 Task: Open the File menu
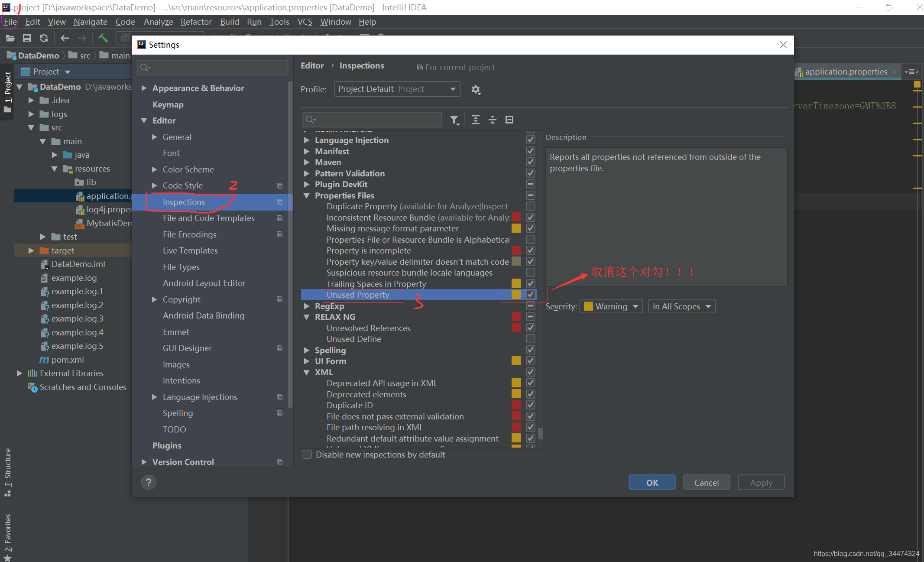click(x=10, y=22)
